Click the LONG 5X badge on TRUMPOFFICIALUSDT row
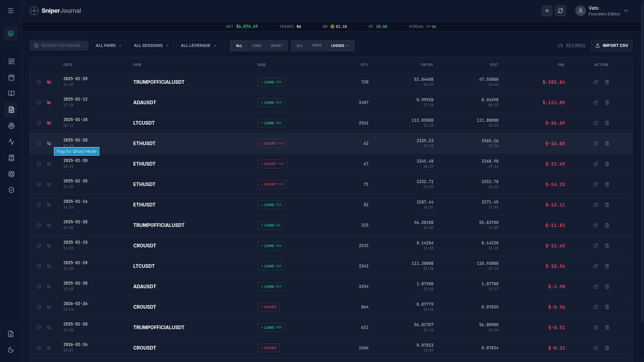The width and height of the screenshot is (644, 362). pos(270,225)
